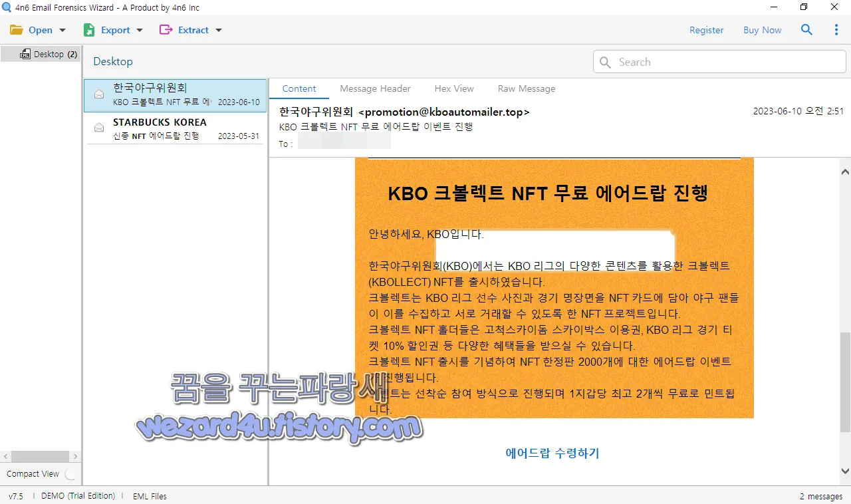Click the sender address promotion@kboautomailer.top
851x504 pixels.
(x=443, y=112)
